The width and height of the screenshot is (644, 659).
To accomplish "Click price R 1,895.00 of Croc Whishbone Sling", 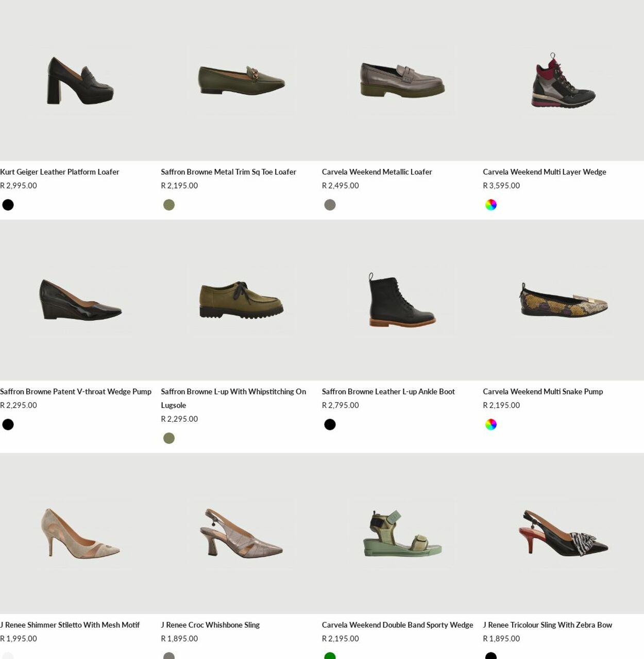I will (179, 639).
